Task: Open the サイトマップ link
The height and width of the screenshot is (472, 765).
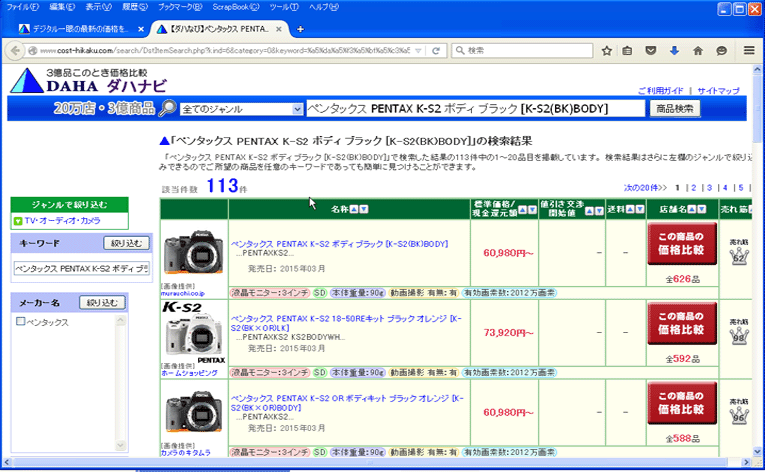Action: click(x=718, y=91)
